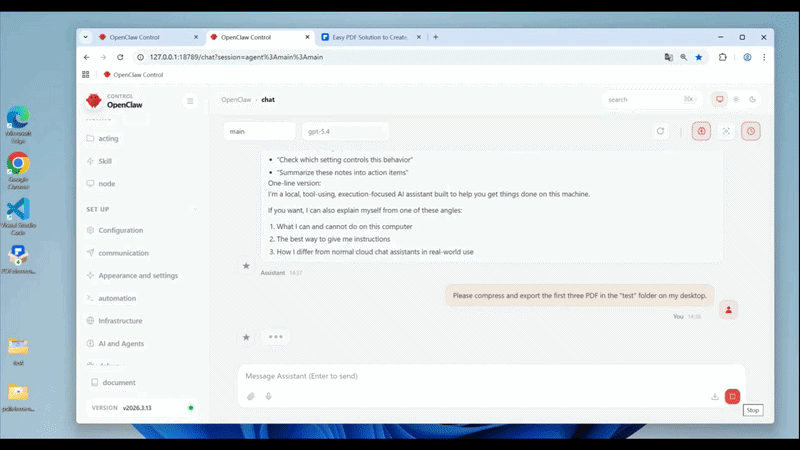Open the automation section
The image size is (800, 450).
[x=117, y=298]
